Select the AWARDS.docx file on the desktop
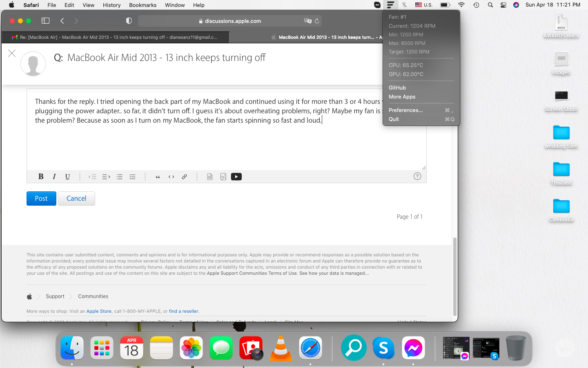The height and width of the screenshot is (368, 588). 561,26
